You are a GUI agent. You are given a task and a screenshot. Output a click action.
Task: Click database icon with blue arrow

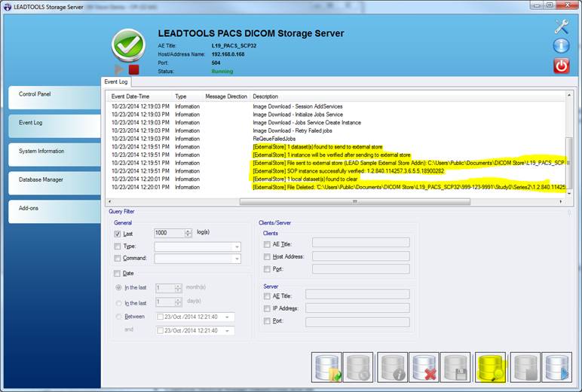point(557,368)
